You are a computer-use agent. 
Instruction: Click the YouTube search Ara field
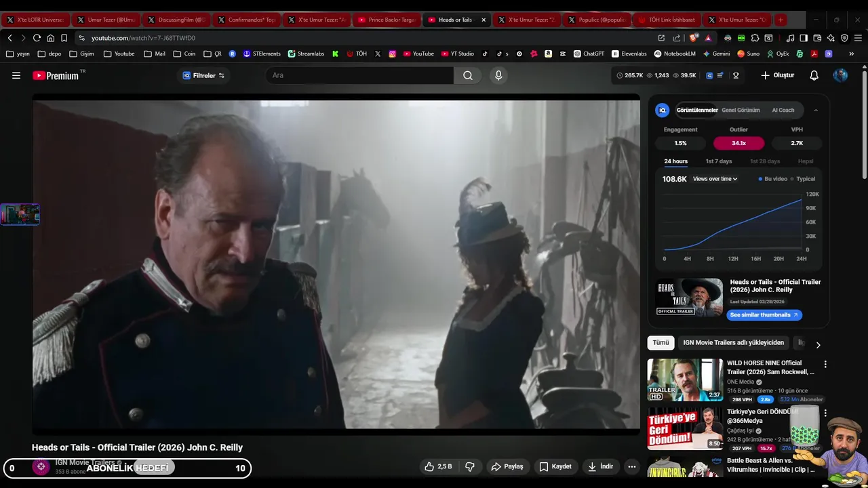click(359, 75)
